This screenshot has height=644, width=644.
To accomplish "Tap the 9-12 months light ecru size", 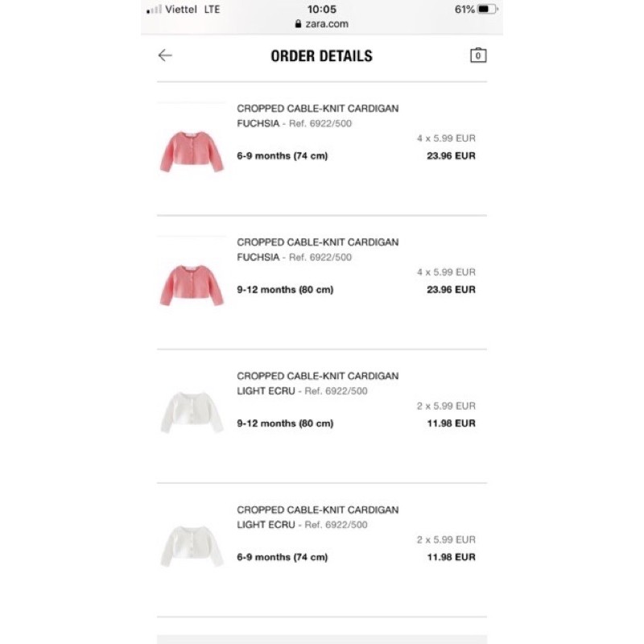I will pos(285,423).
